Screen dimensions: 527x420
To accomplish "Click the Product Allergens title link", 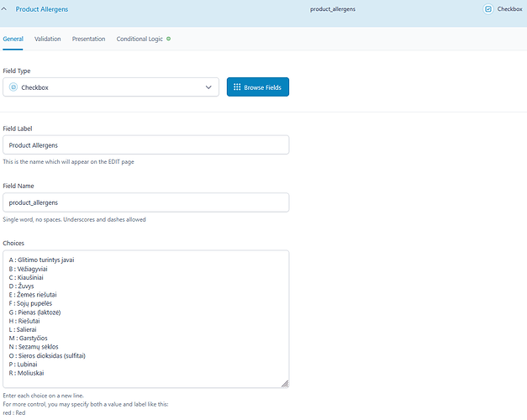I will pyautogui.click(x=42, y=8).
